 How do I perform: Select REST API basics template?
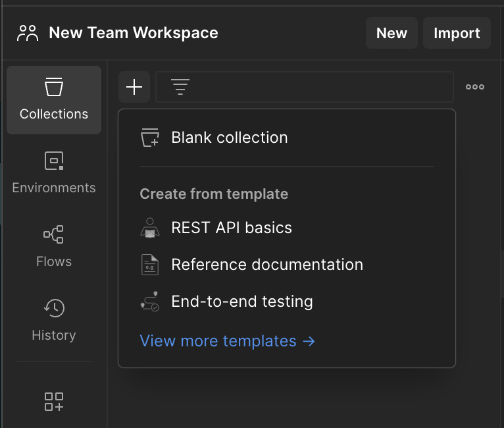coord(287,228)
